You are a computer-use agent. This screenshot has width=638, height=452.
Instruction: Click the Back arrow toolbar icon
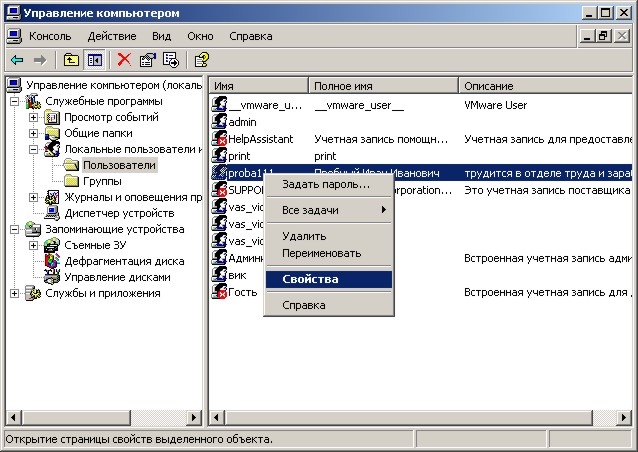[x=17, y=60]
